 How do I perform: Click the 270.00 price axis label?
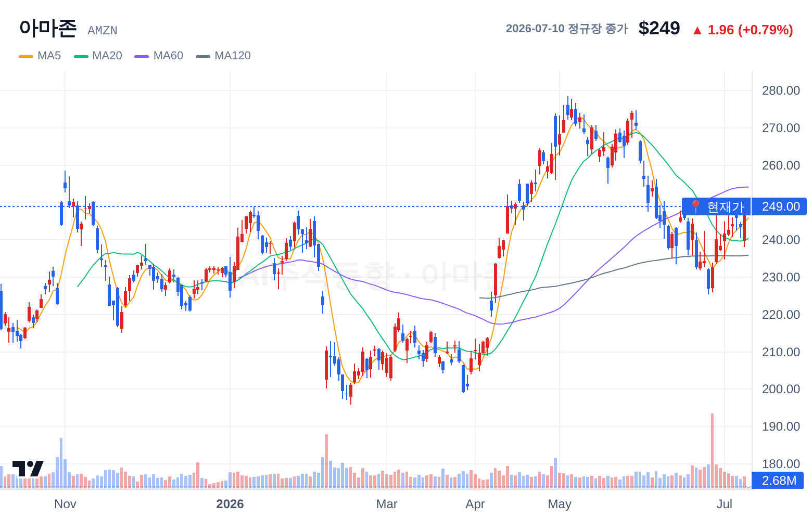781,128
